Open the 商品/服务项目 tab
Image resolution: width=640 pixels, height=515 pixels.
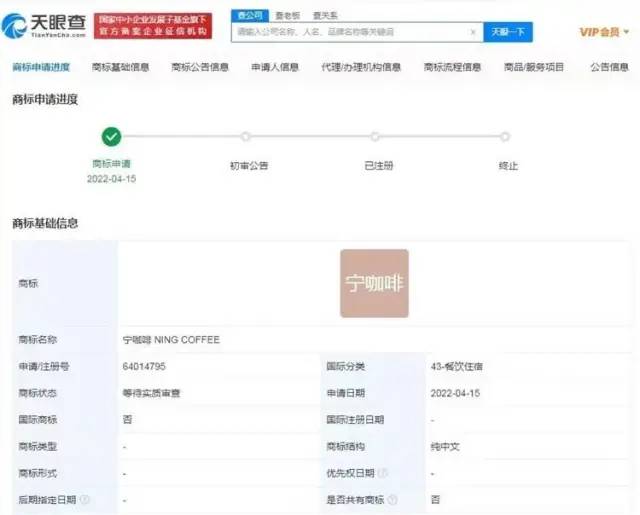[534, 68]
